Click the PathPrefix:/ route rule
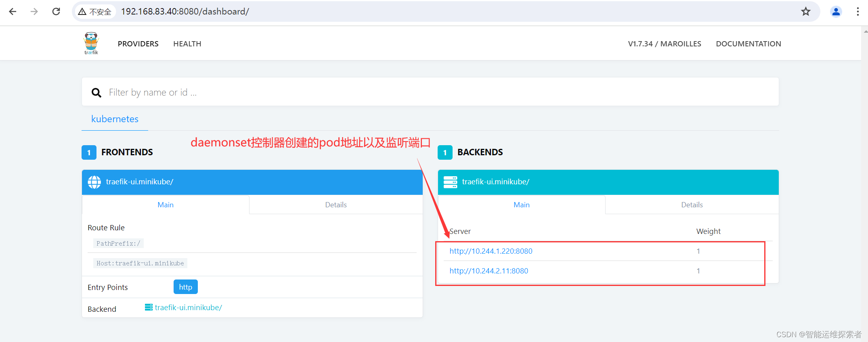868x342 pixels. 118,244
